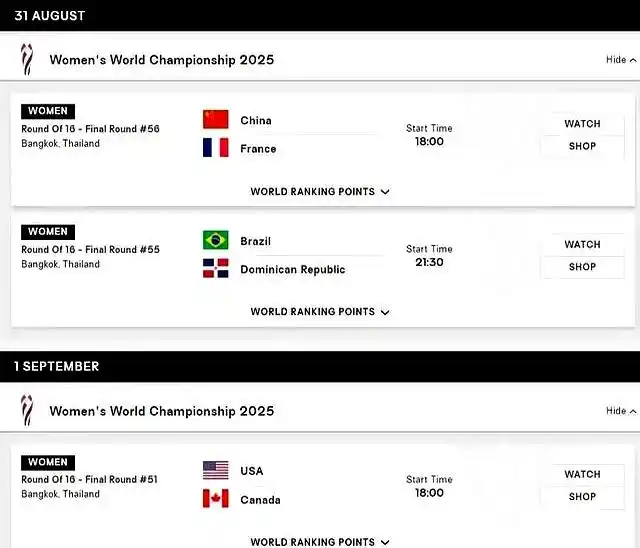Viewport: 640px width, 548px height.
Task: Open Shop for Brazil vs Dominican Republic
Action: point(582,267)
